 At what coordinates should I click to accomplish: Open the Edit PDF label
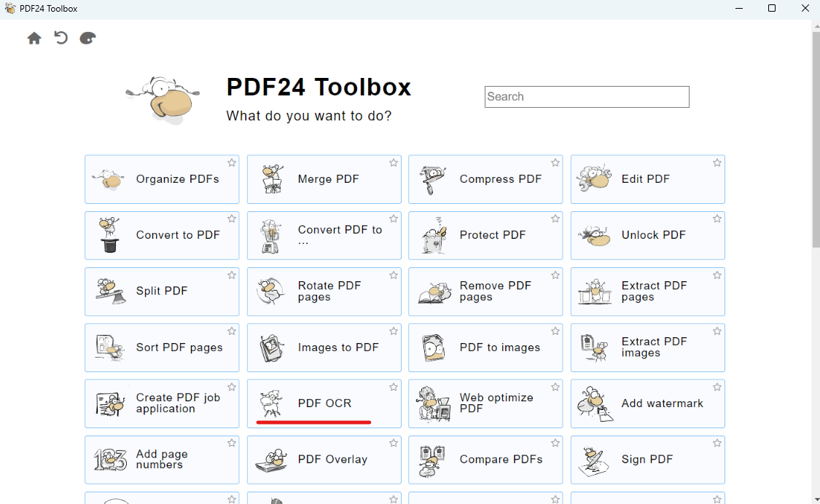pos(645,179)
